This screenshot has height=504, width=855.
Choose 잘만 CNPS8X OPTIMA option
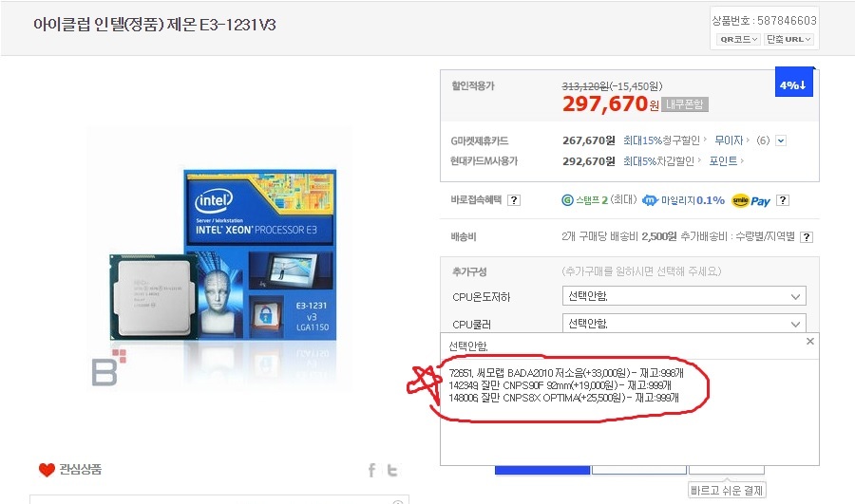point(563,398)
